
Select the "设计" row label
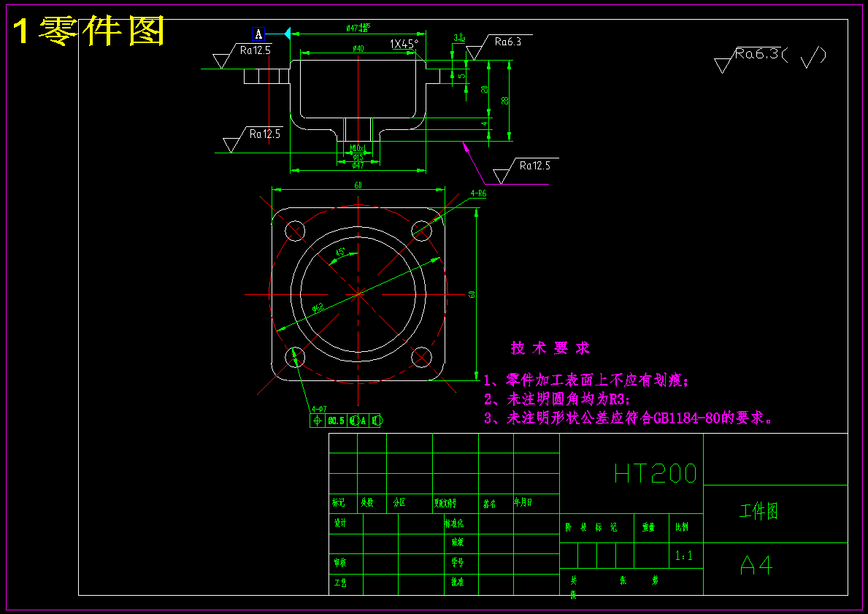(340, 523)
